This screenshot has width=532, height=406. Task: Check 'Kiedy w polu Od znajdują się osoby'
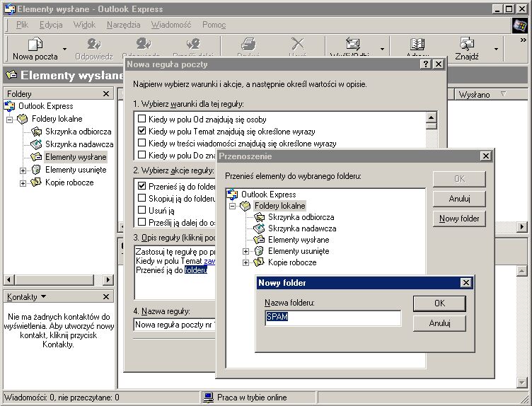(141, 119)
